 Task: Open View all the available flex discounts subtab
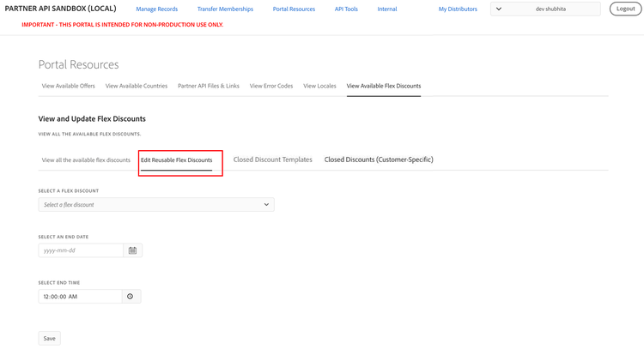pyautogui.click(x=86, y=160)
